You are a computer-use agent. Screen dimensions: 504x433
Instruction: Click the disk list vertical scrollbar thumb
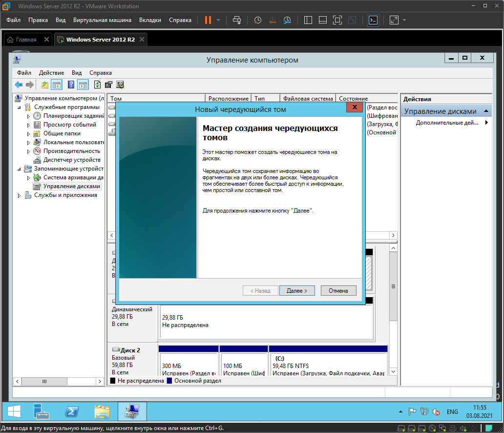pos(393,286)
